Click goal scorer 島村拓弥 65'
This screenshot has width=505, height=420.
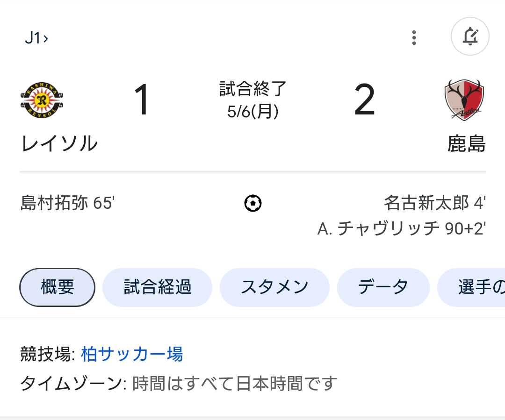(68, 203)
